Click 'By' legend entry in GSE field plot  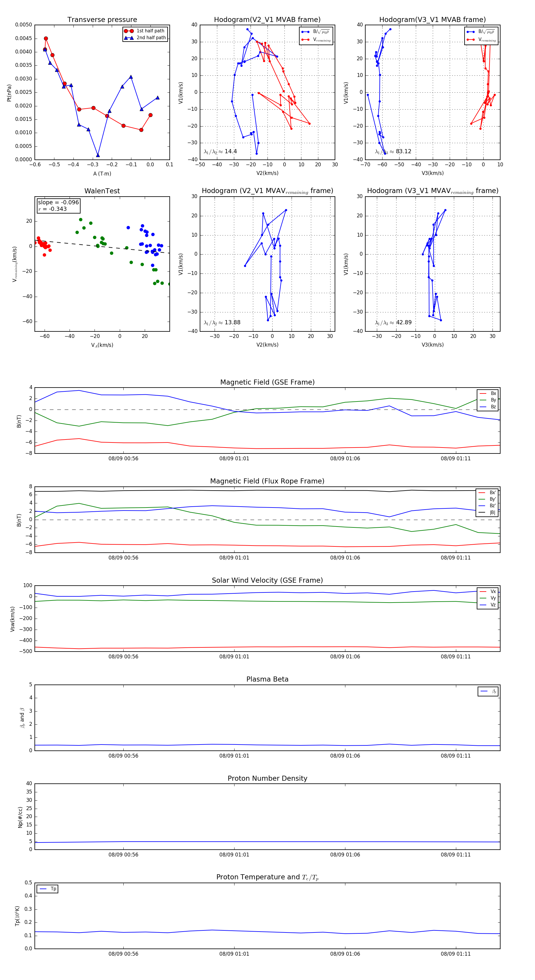488,400
